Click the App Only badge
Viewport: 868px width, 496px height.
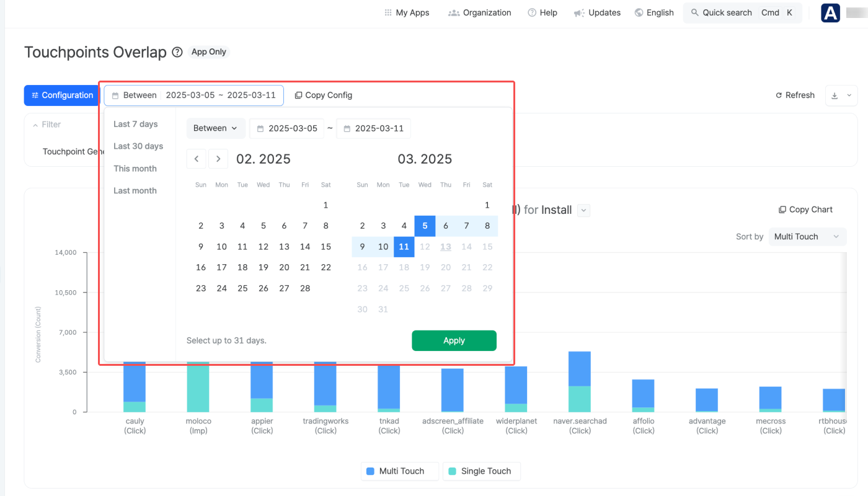point(209,52)
